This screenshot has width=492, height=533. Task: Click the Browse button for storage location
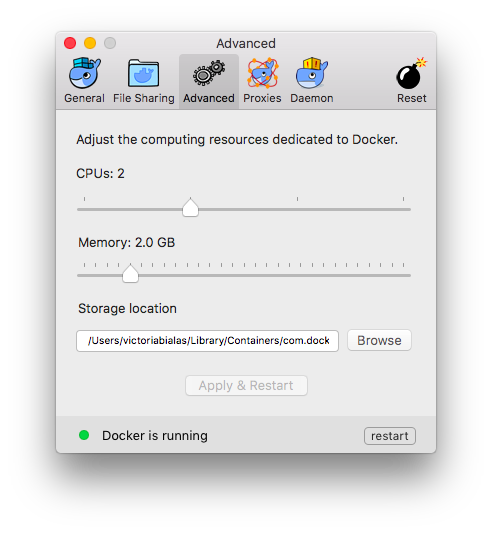coord(379,340)
